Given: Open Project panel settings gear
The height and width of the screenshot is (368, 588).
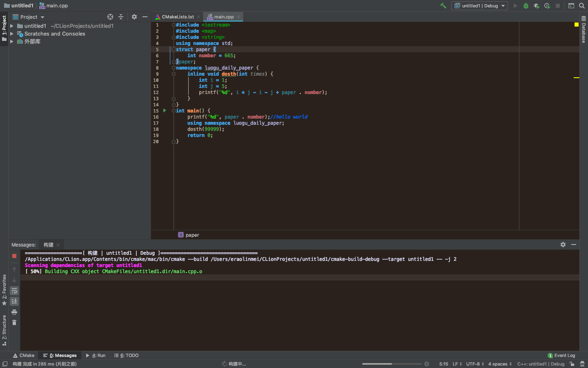Looking at the screenshot, I should [x=134, y=17].
